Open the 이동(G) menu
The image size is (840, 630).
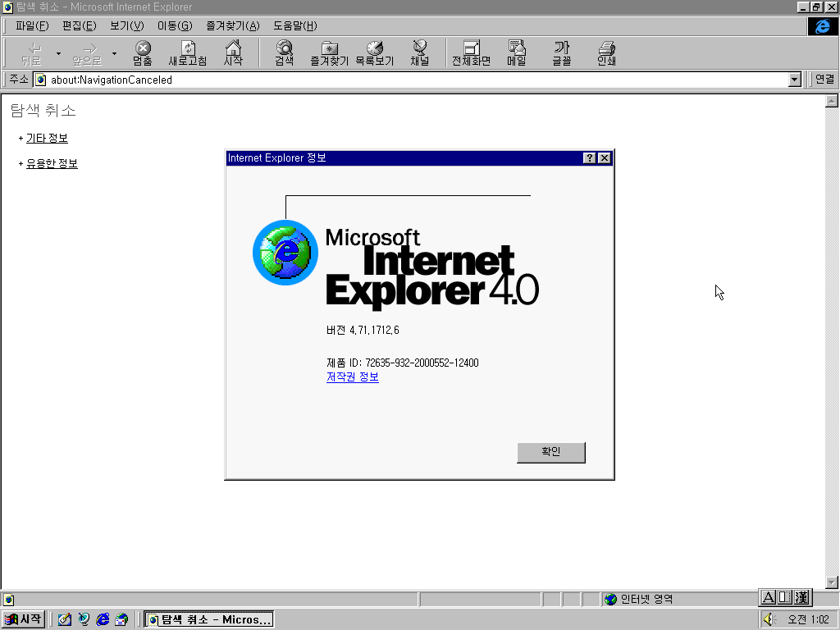(x=175, y=25)
